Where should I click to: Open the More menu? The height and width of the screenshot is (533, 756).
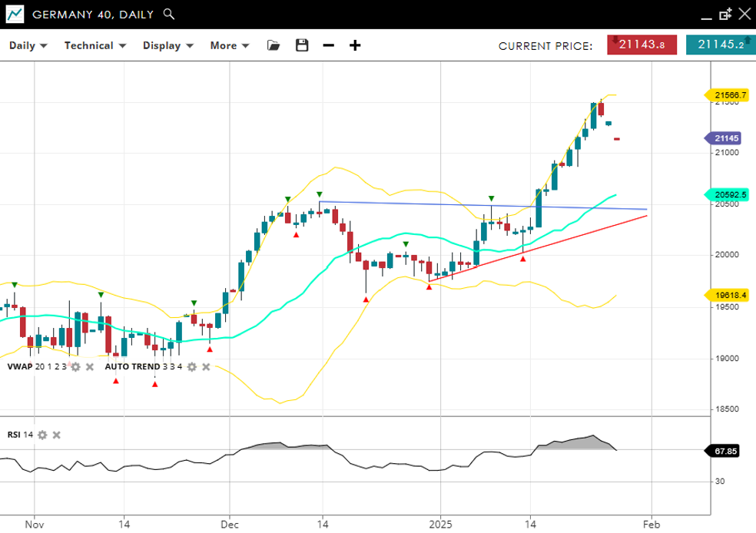coord(230,45)
